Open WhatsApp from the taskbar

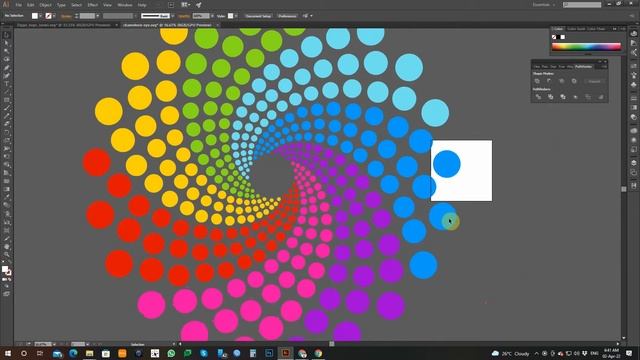click(x=171, y=353)
